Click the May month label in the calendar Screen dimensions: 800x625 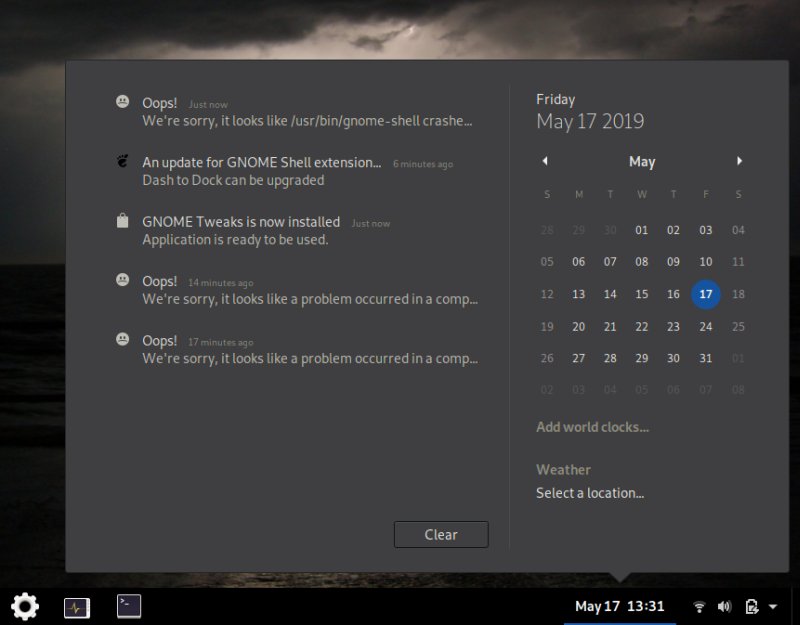click(x=642, y=161)
